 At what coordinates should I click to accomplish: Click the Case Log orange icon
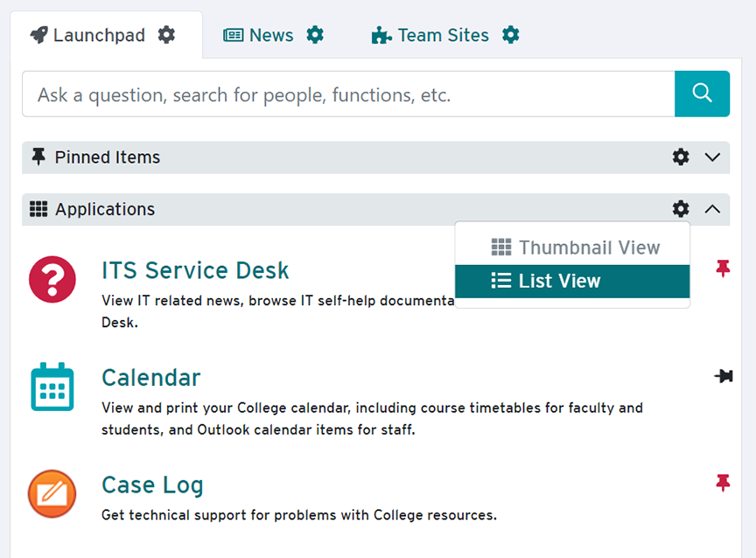point(52,494)
